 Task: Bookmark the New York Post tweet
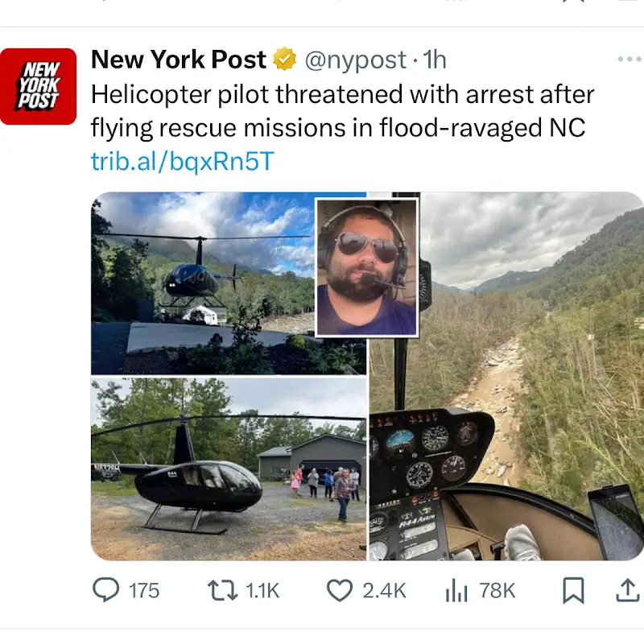click(x=572, y=591)
